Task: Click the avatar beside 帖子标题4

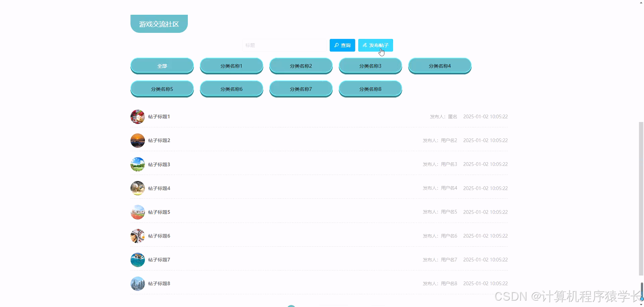Action: coord(138,188)
